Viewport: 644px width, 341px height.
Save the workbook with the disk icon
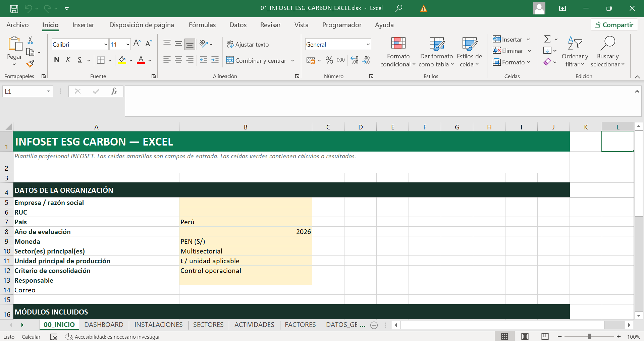coord(14,8)
